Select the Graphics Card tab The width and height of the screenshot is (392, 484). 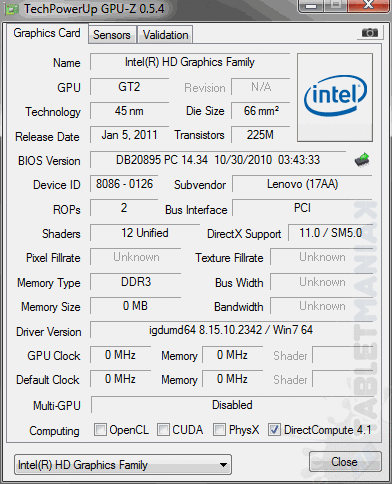click(x=47, y=33)
